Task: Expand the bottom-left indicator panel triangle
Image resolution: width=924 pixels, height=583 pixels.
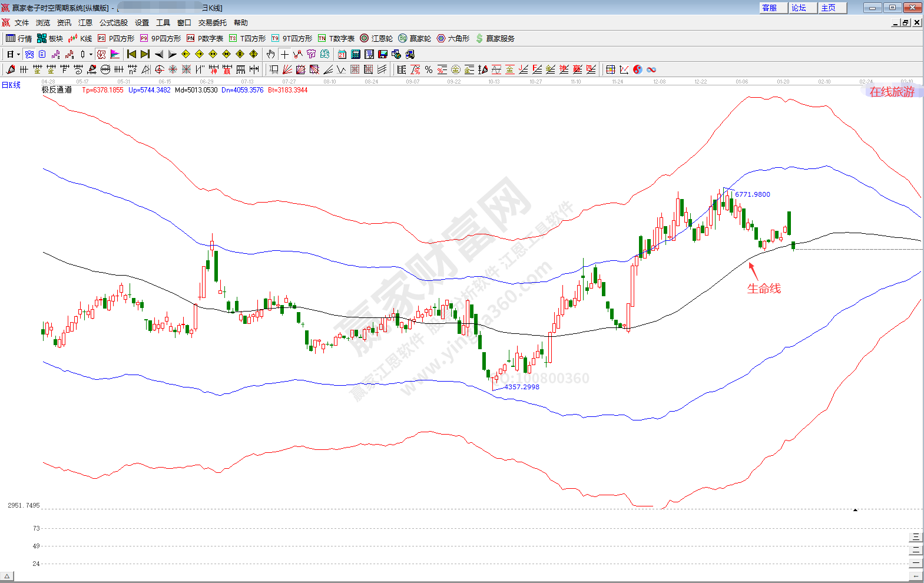Action: 7,576
